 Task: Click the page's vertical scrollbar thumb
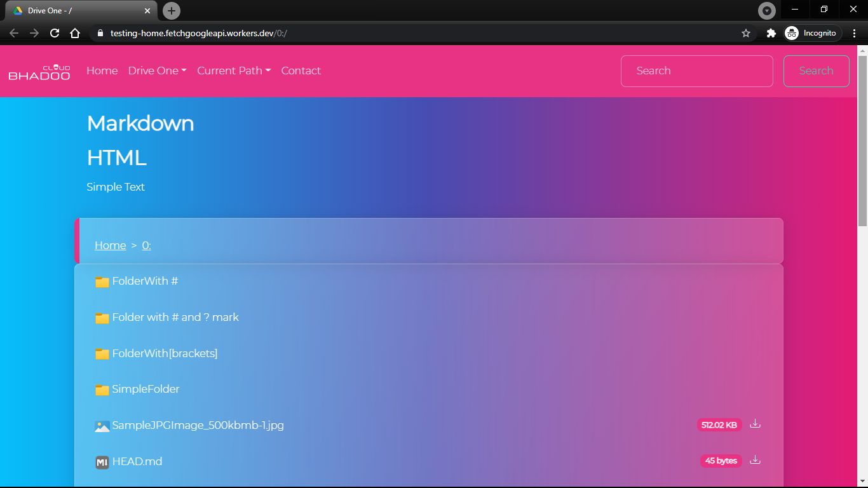862,140
